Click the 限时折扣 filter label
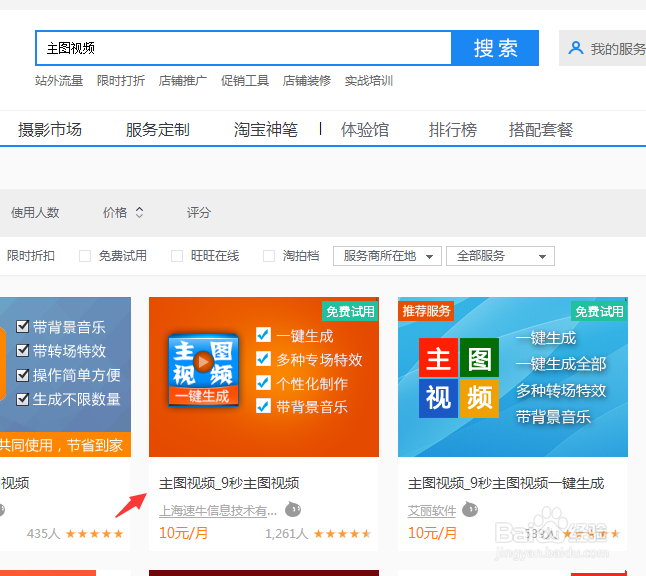Viewport: 646px width, 576px height. [31, 256]
